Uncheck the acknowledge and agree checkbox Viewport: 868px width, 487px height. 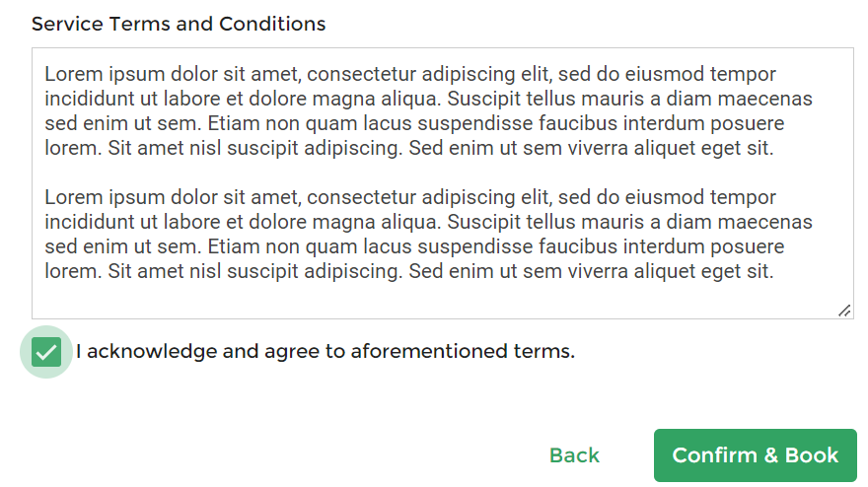click(46, 352)
